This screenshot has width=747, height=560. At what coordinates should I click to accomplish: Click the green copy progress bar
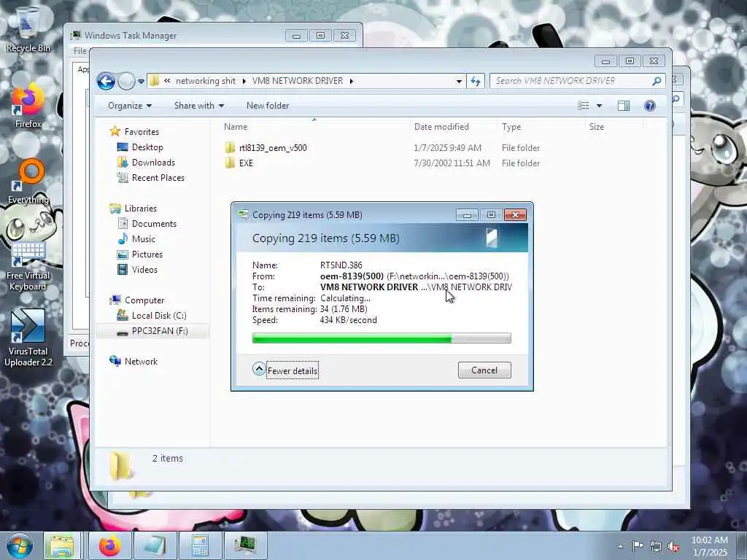pos(382,338)
